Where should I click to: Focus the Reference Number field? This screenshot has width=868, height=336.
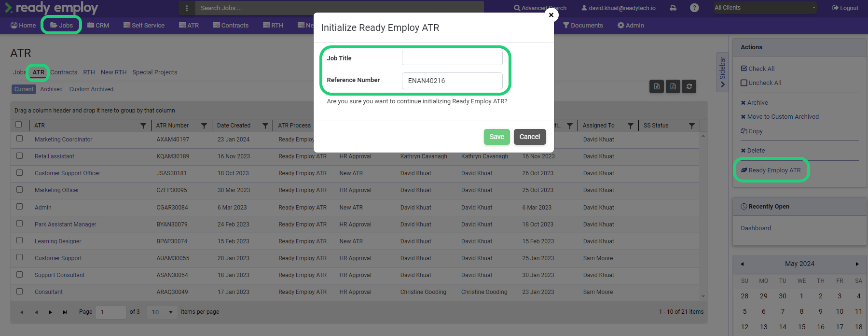pos(452,81)
